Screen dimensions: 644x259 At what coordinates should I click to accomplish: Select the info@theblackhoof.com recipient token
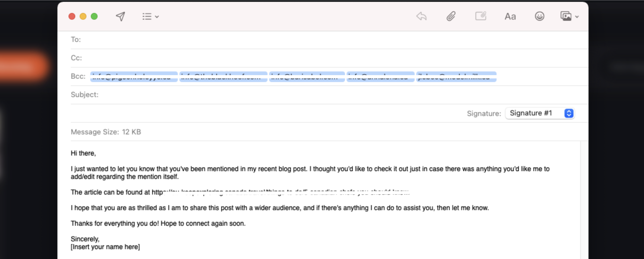point(223,77)
